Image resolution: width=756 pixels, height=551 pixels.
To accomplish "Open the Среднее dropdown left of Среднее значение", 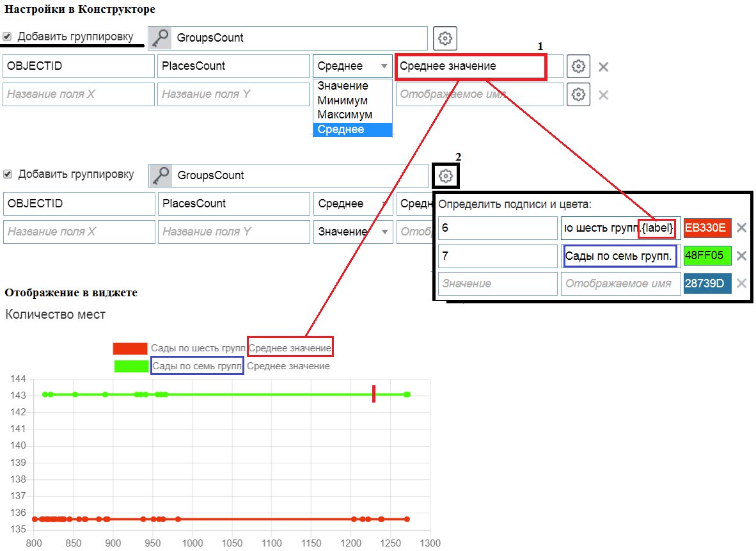I will (352, 66).
